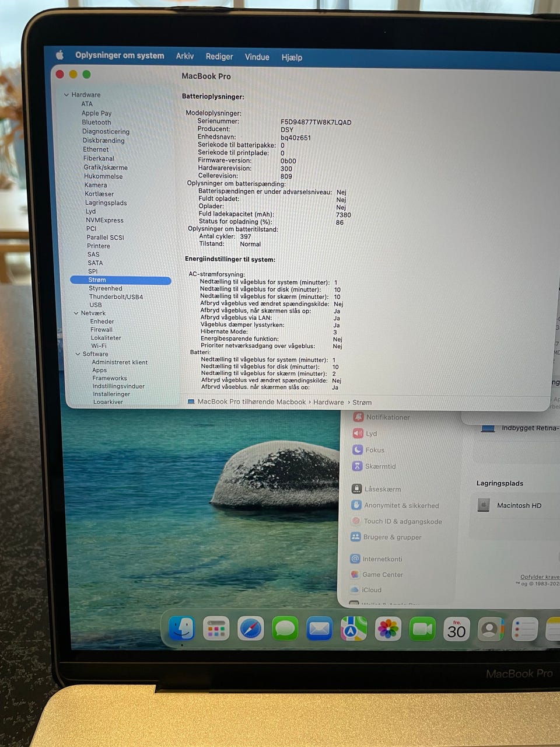
Task: Click the iCloud cloud icon
Action: (x=354, y=589)
